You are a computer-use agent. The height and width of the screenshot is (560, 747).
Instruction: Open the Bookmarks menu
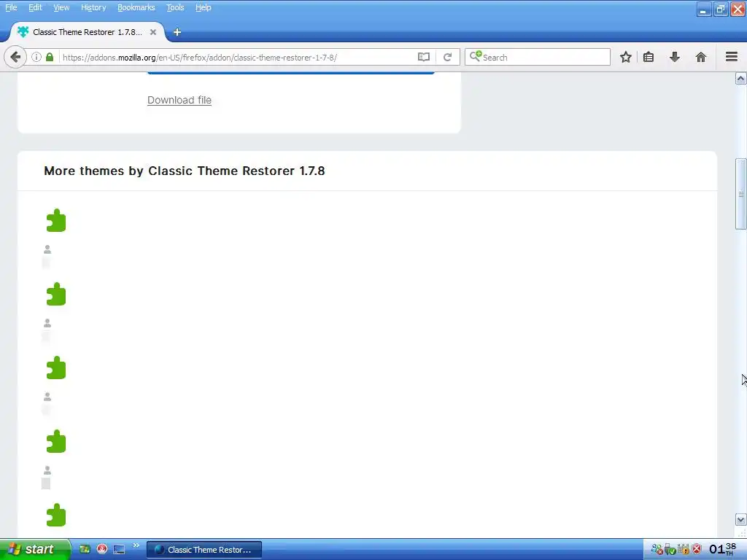tap(136, 7)
